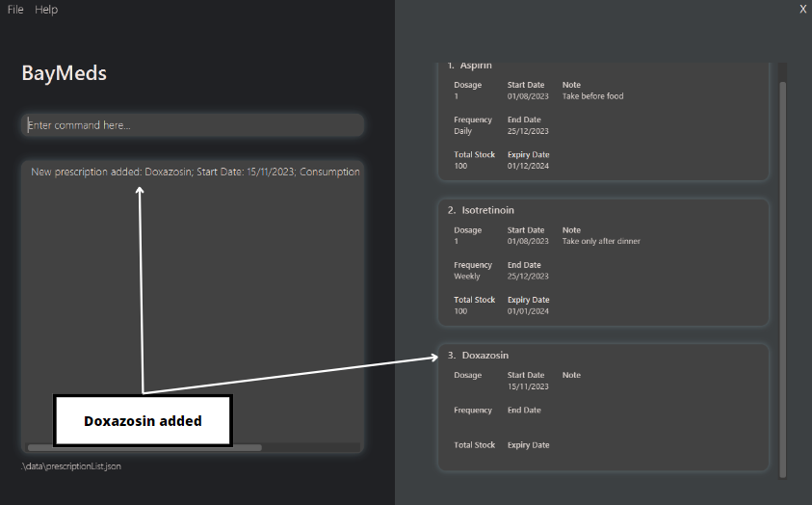Click Aspirin end date 25/12/2023
812x505 pixels.
pos(528,131)
